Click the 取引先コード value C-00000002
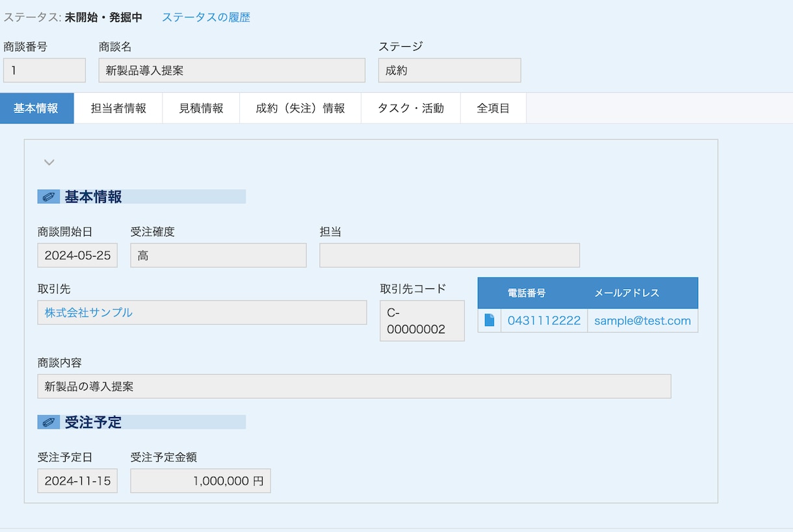 422,321
